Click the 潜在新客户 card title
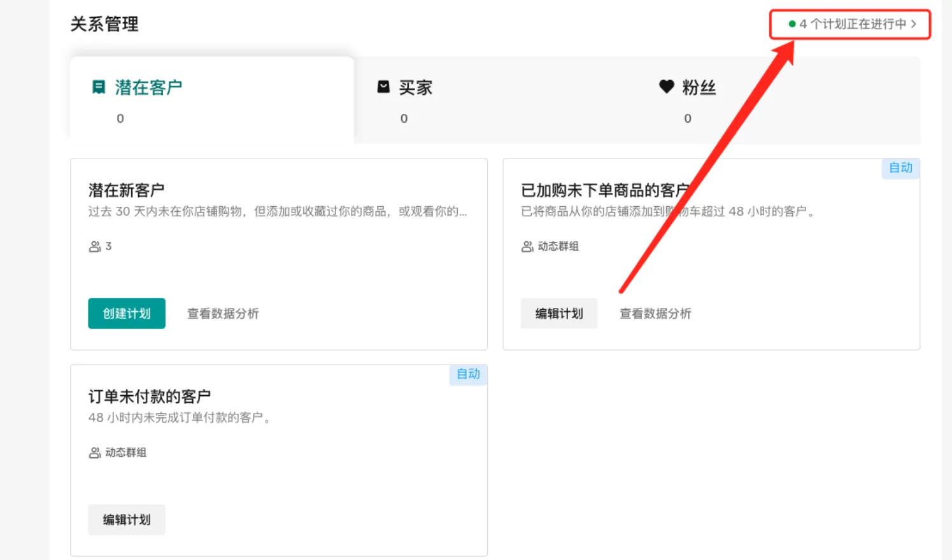The height and width of the screenshot is (560, 952). coord(127,190)
